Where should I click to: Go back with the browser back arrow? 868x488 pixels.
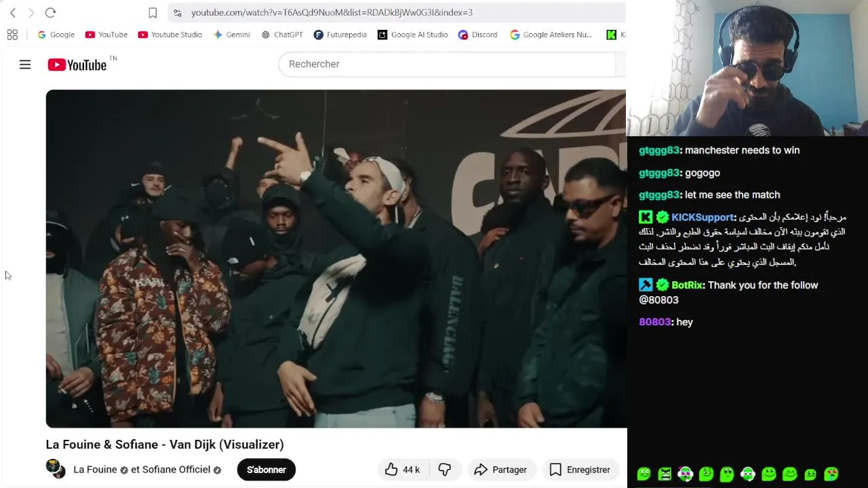tap(13, 12)
